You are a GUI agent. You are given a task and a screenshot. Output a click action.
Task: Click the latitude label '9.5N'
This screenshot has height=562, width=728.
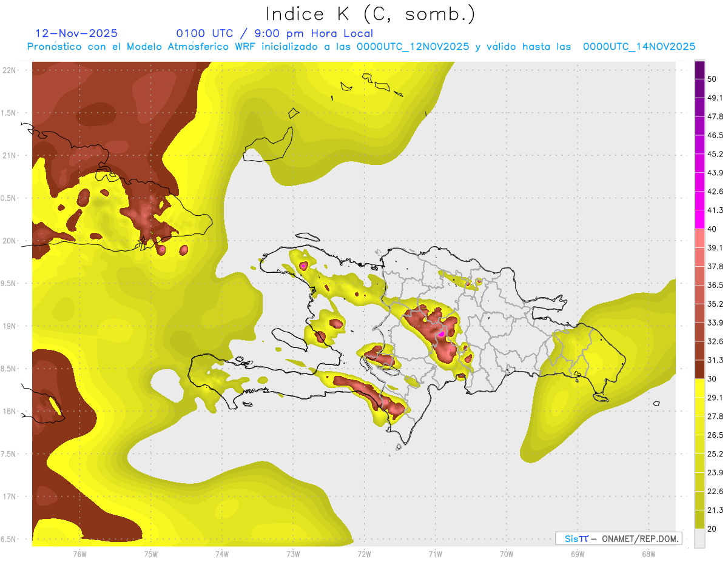[8, 284]
